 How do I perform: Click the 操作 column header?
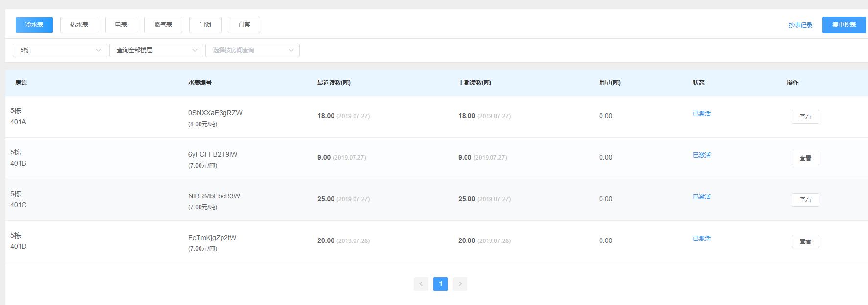click(x=793, y=83)
